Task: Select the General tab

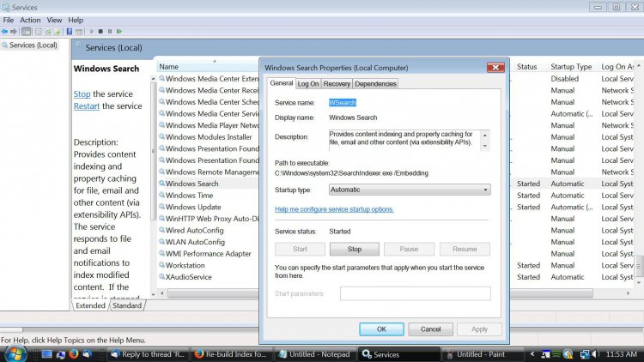Action: point(282,83)
